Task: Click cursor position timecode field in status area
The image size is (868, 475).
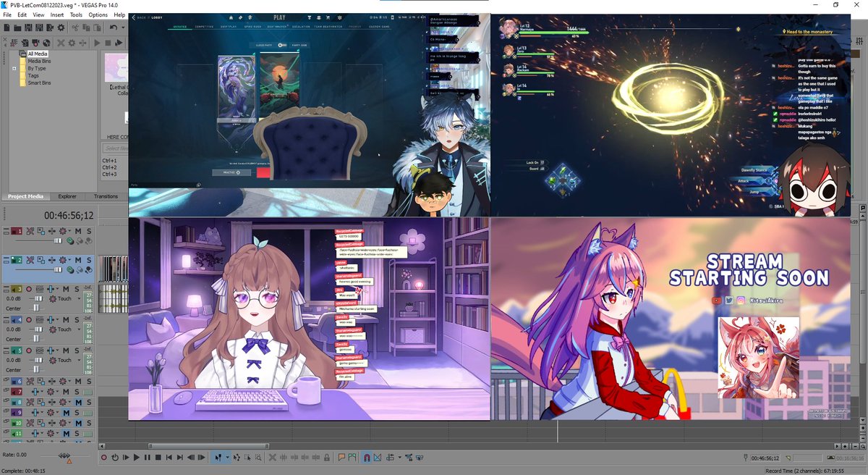Action: point(765,458)
